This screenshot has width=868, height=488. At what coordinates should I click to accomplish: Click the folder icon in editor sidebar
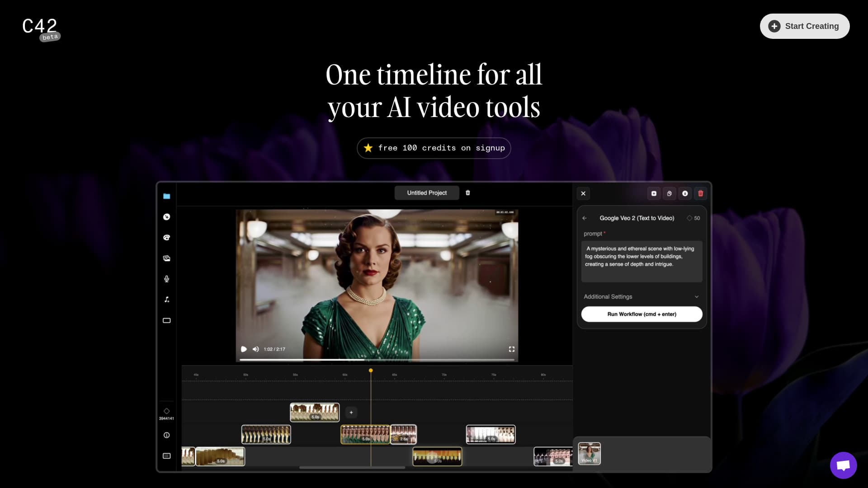[x=166, y=196]
